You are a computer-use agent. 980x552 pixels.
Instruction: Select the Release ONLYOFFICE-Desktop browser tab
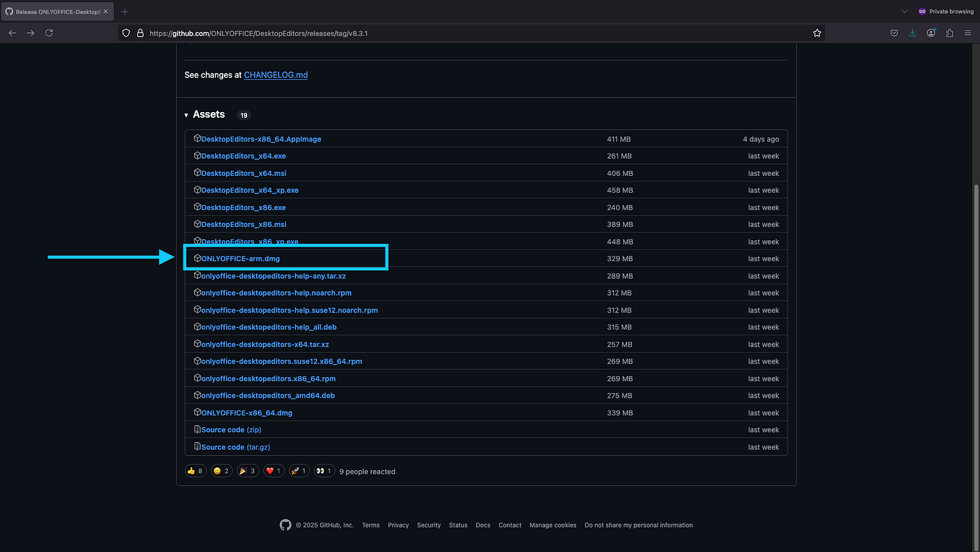56,12
